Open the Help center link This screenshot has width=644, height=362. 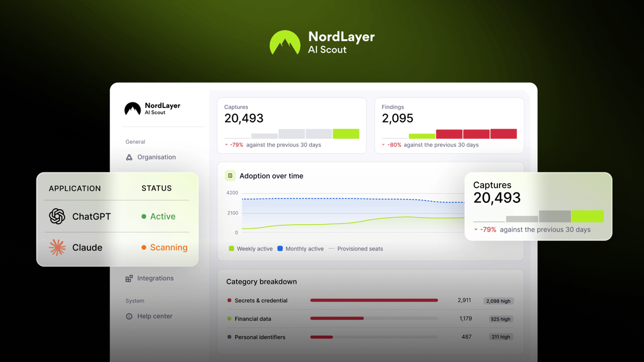click(149, 316)
